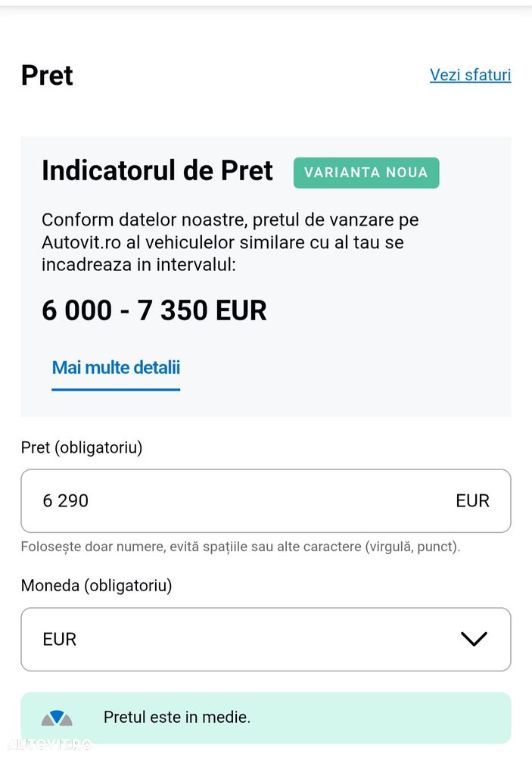532x757 pixels.
Task: Click the "Pret (obligatoriu)" field label
Action: pos(82,447)
